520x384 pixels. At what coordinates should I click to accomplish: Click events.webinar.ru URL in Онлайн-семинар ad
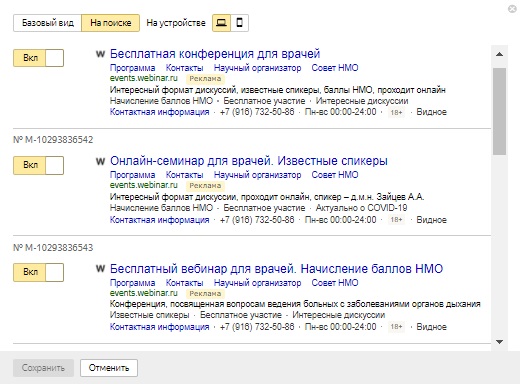pos(144,185)
